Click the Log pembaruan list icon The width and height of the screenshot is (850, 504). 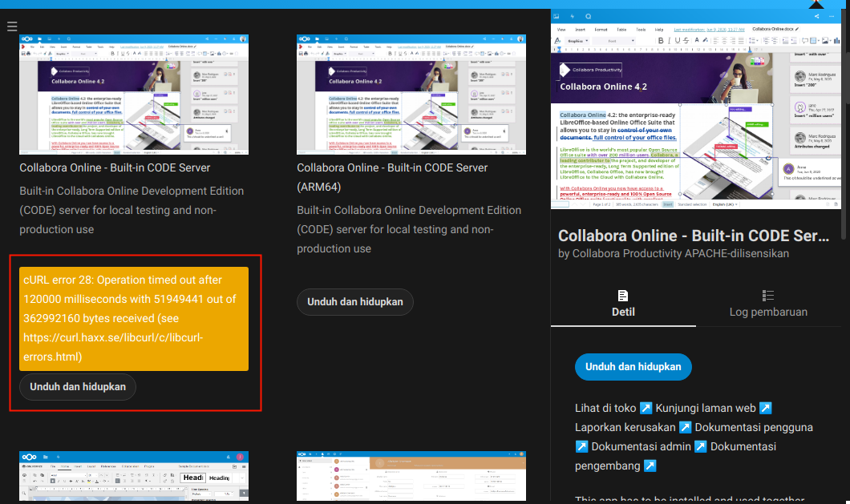(767, 296)
